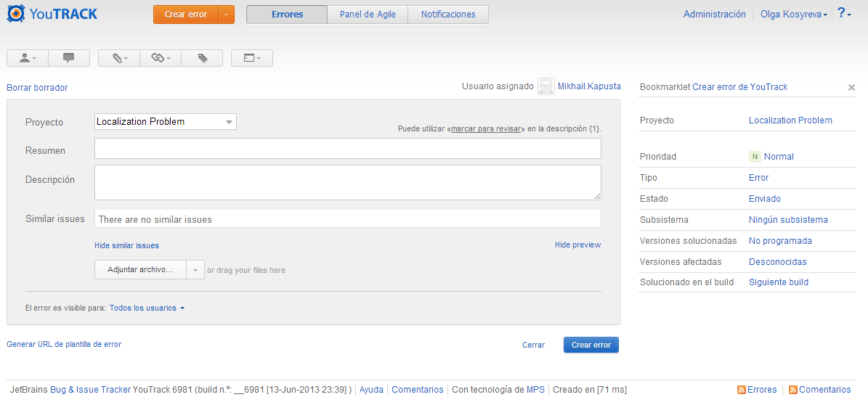Viewport: 868px width, 405px height.
Task: Click the Comentarios RSS feed icon
Action: [x=792, y=390]
